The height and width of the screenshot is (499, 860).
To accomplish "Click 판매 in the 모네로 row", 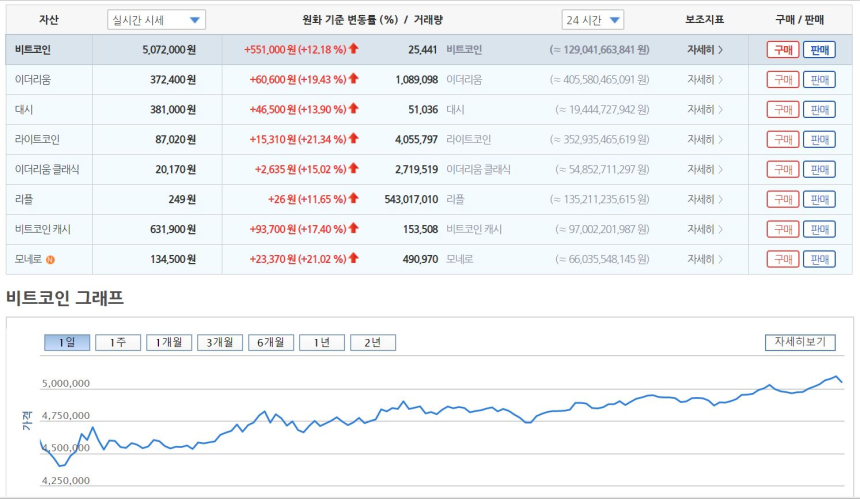I will [x=819, y=259].
